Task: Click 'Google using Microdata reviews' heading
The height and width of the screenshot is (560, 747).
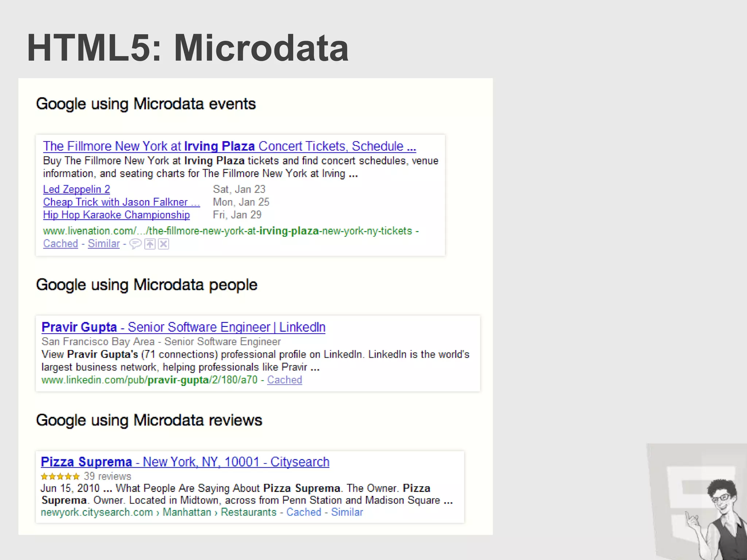Action: click(x=149, y=420)
